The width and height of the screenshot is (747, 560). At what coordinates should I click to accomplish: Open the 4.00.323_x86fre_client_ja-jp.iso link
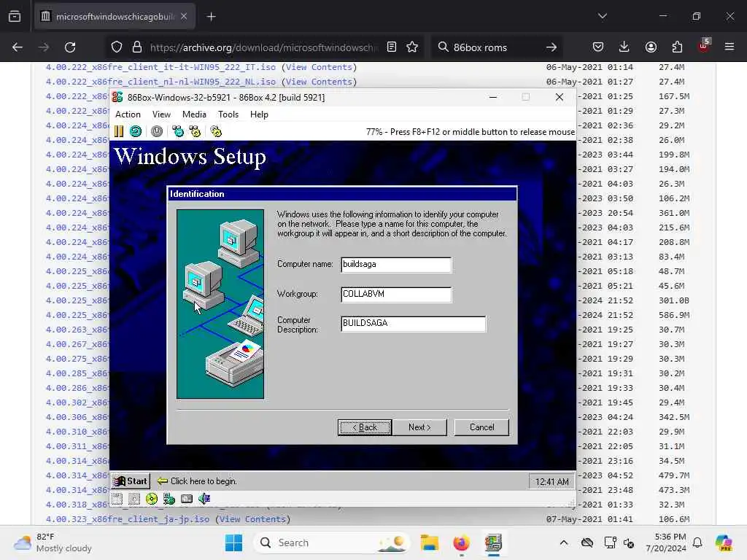(127, 519)
